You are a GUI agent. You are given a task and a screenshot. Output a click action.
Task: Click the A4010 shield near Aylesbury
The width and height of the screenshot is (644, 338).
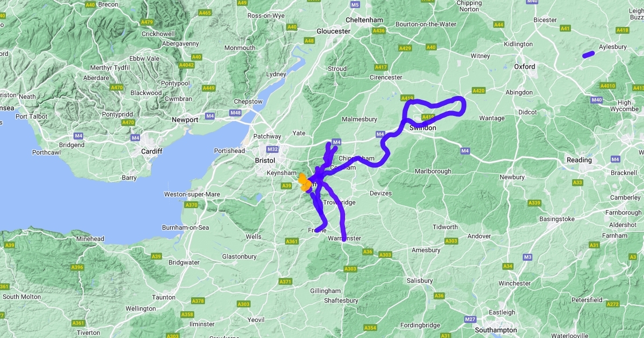[608, 86]
